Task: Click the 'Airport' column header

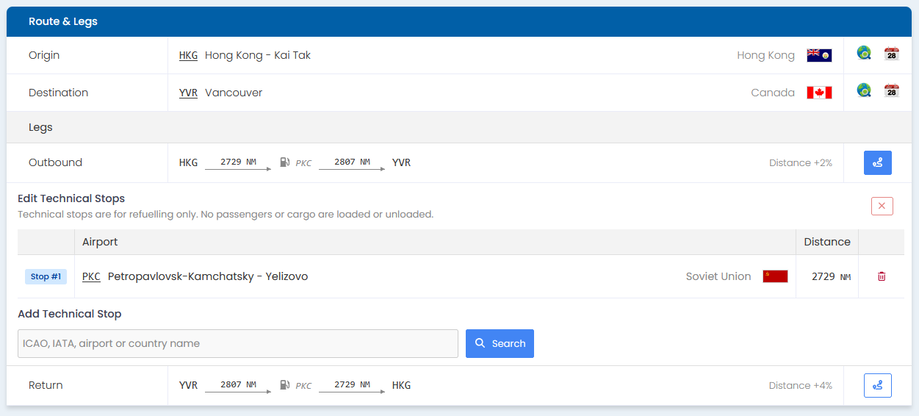Action: tap(100, 242)
